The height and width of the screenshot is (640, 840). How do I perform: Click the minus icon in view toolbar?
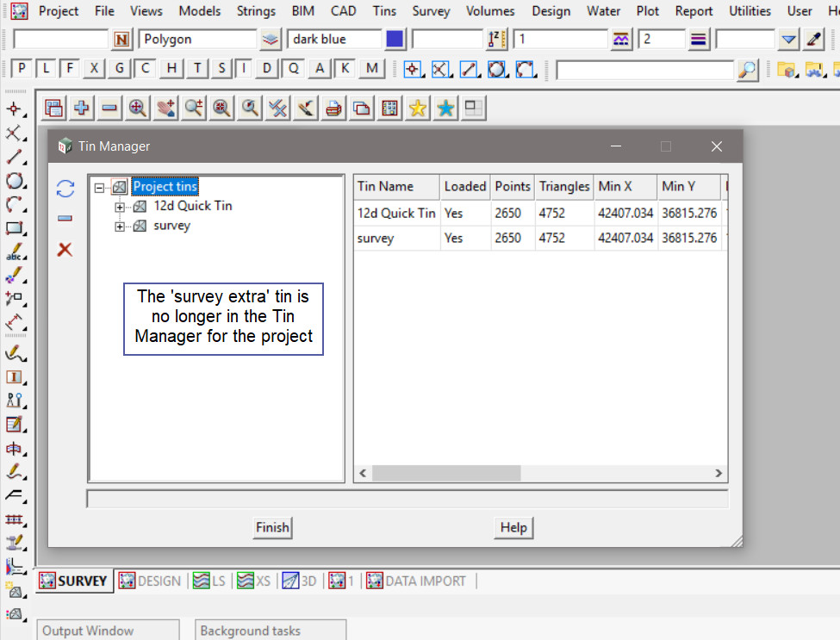(x=109, y=109)
